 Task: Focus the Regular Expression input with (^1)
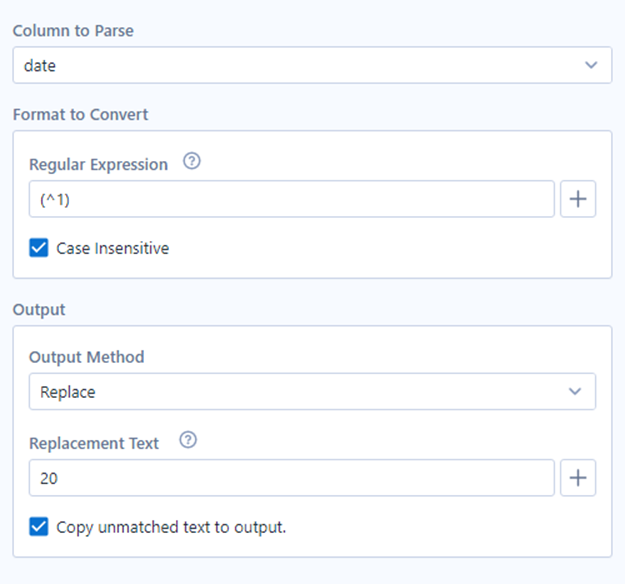pyautogui.click(x=291, y=199)
